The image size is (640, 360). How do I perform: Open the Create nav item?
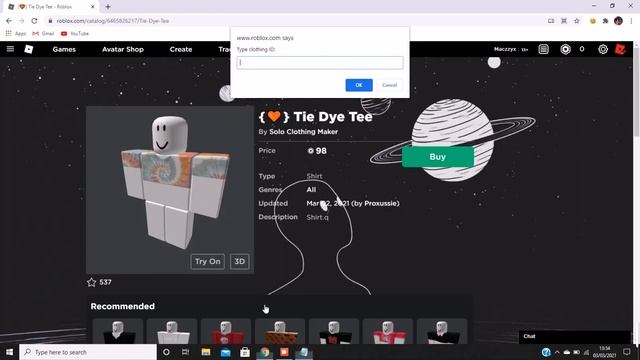[181, 49]
